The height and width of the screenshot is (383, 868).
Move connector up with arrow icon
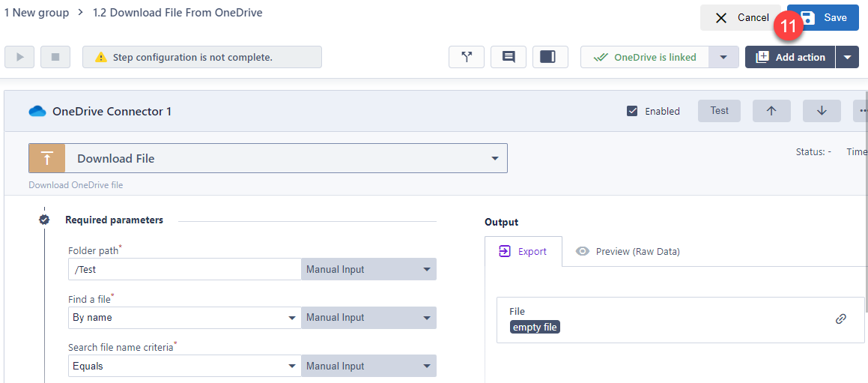pos(771,111)
